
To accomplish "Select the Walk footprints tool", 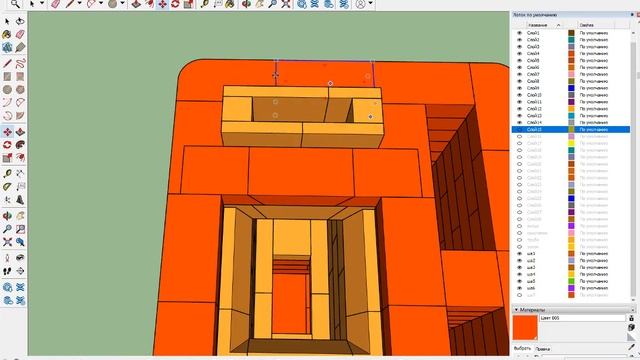I will (x=7, y=271).
